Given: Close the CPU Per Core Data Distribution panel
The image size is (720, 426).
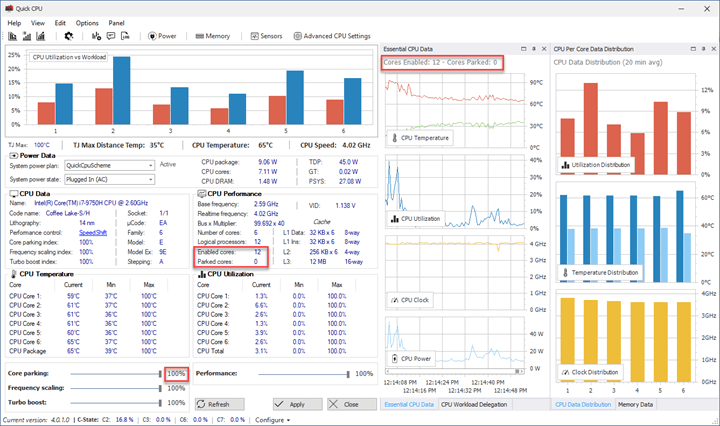Looking at the screenshot, I should point(714,49).
